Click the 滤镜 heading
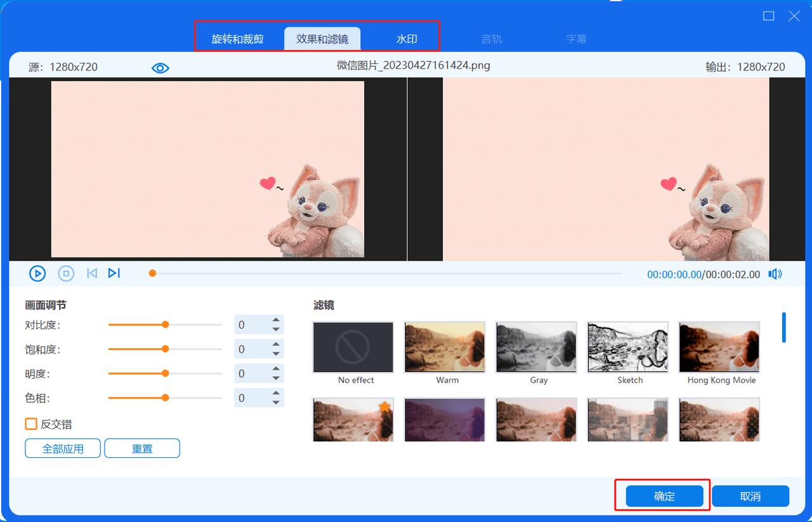The width and height of the screenshot is (812, 522). 324,305
